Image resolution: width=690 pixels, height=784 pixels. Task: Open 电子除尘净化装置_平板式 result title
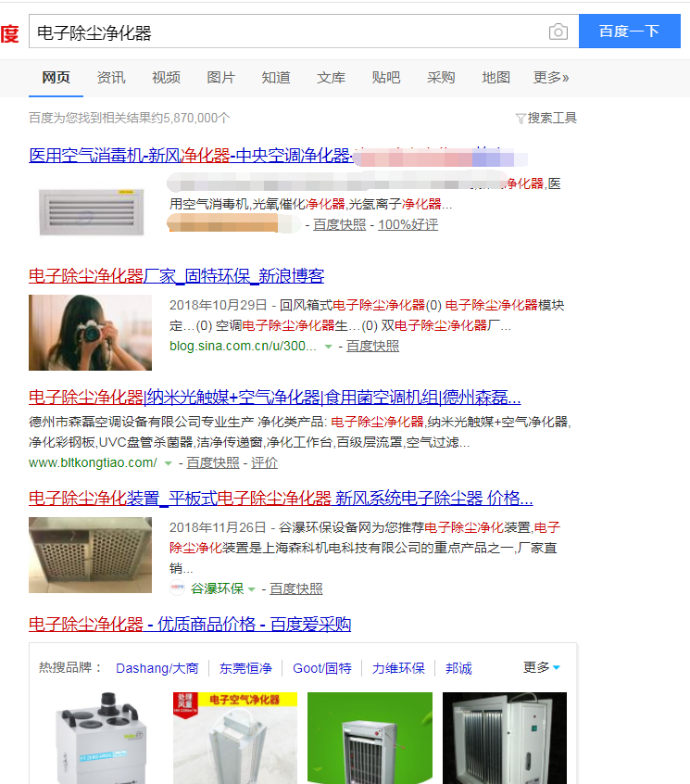(281, 499)
